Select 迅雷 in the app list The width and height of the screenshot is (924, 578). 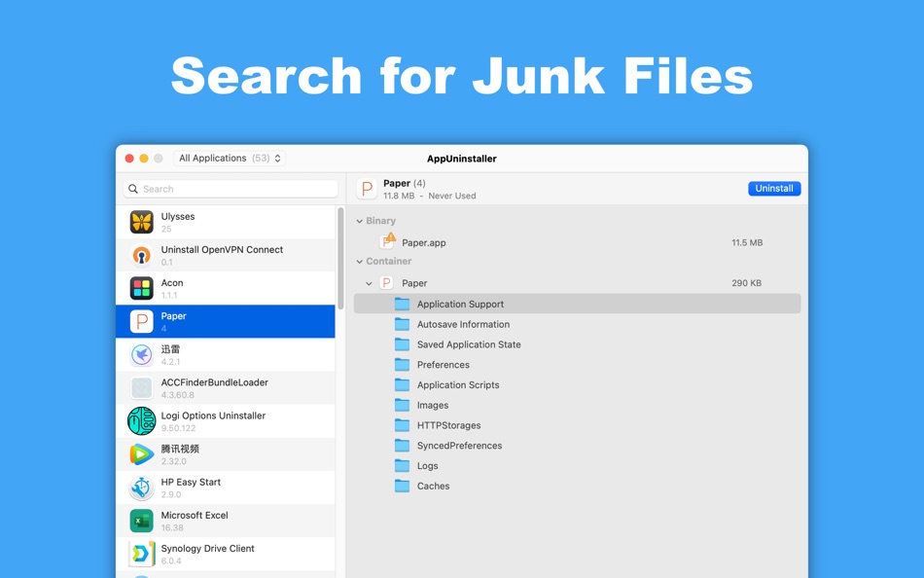(x=226, y=355)
